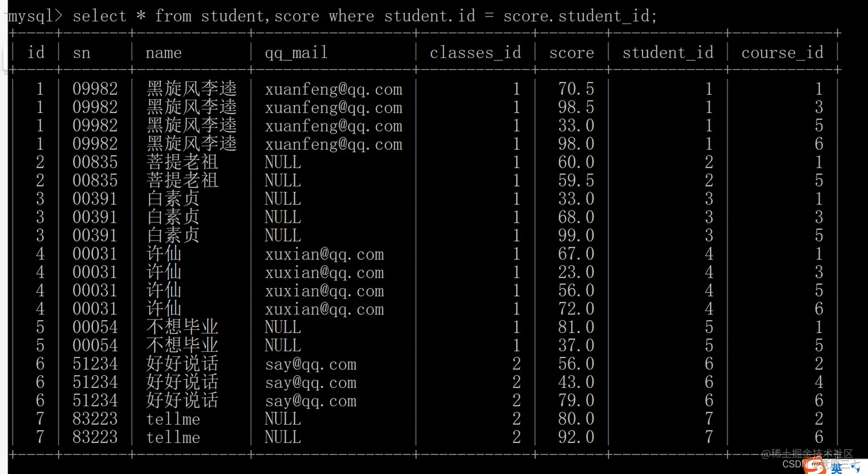This screenshot has width=868, height=474.
Task: Select the score value 67.0
Action: (x=576, y=254)
